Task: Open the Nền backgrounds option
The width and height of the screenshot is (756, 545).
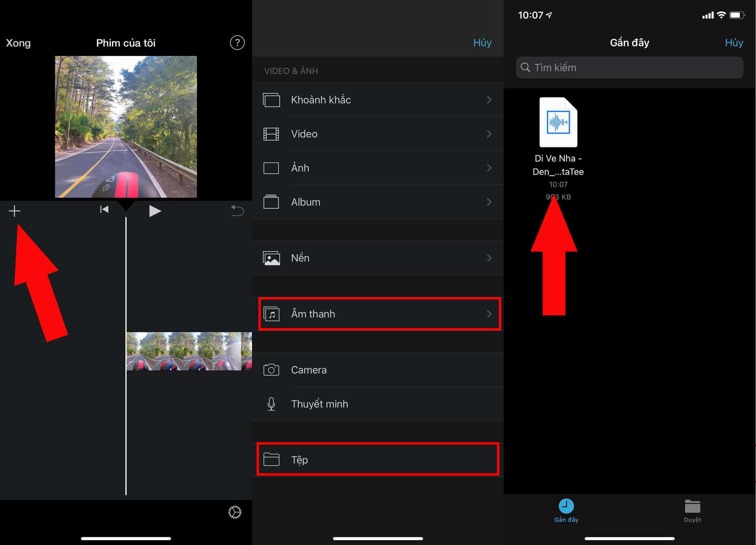Action: 300,258
